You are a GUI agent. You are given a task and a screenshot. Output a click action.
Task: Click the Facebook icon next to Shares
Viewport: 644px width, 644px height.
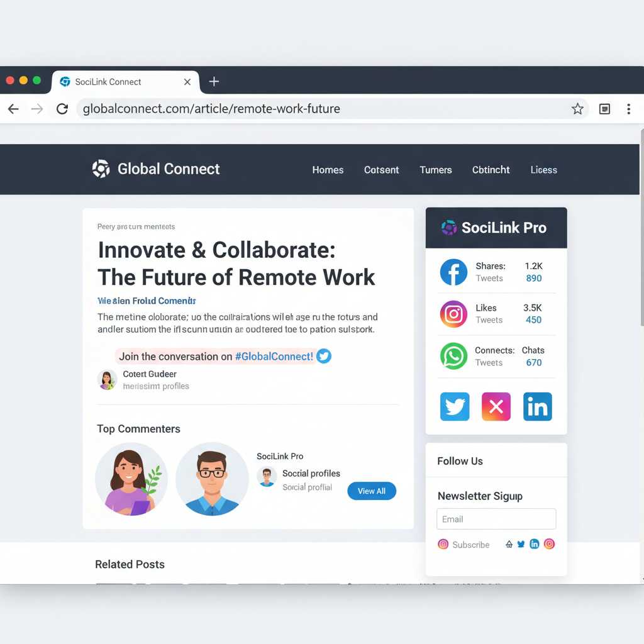[453, 272]
